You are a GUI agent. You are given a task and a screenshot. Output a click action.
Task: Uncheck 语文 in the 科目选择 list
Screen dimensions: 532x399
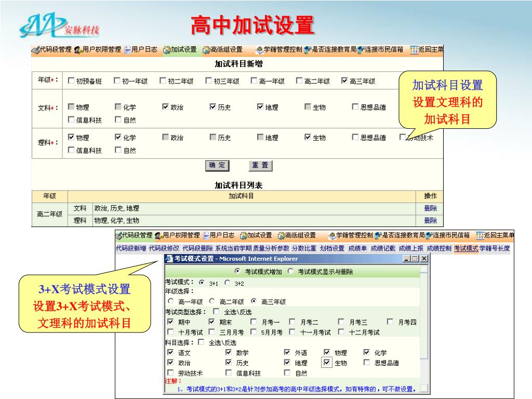[170, 352]
